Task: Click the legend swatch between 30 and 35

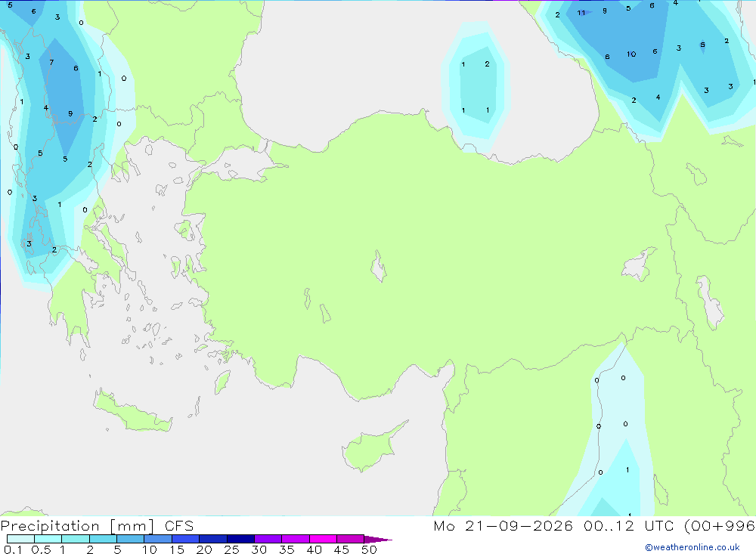Action: click(x=268, y=539)
